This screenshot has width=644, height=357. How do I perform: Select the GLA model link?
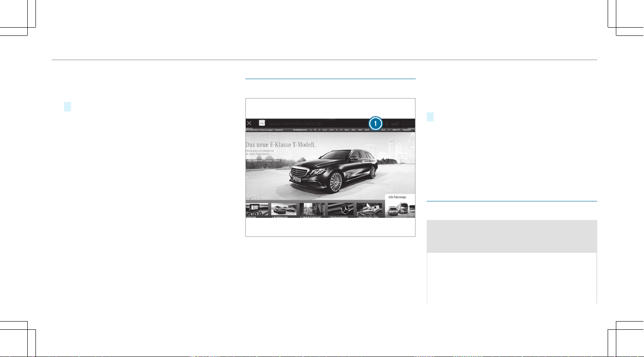coord(347,130)
